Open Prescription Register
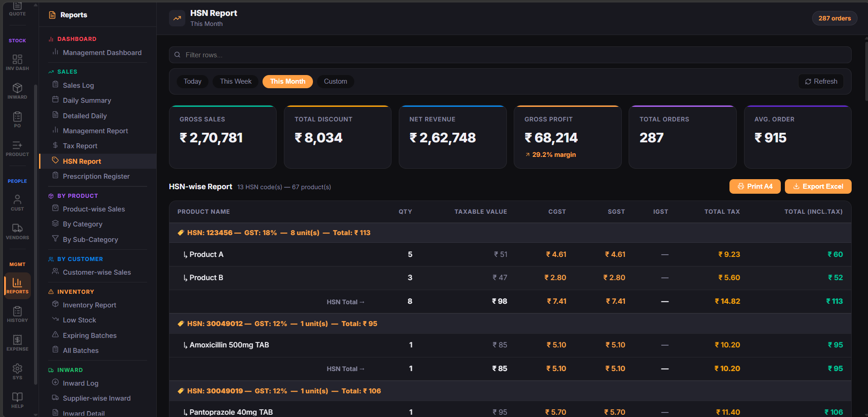 [x=98, y=176]
